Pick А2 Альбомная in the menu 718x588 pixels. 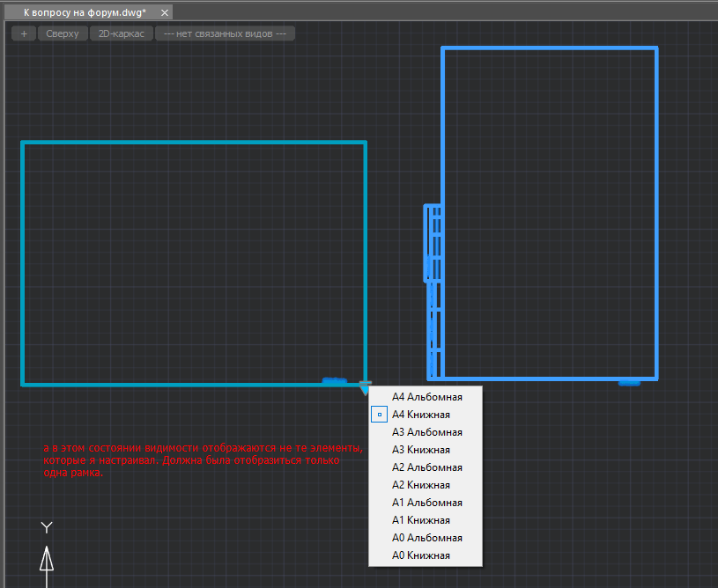426,467
